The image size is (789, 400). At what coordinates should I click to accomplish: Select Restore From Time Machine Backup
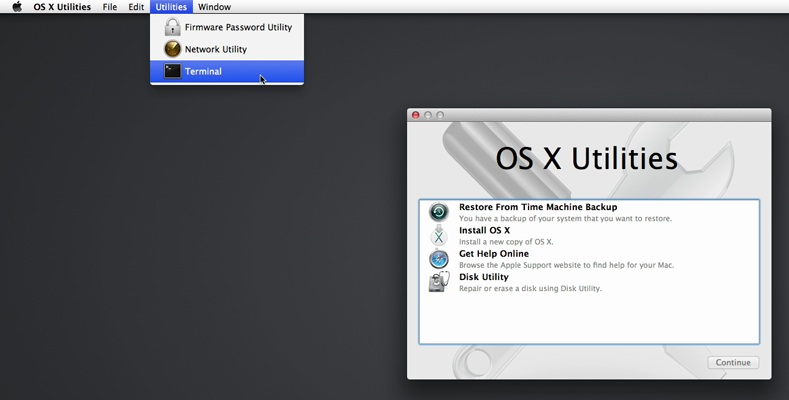[538, 207]
